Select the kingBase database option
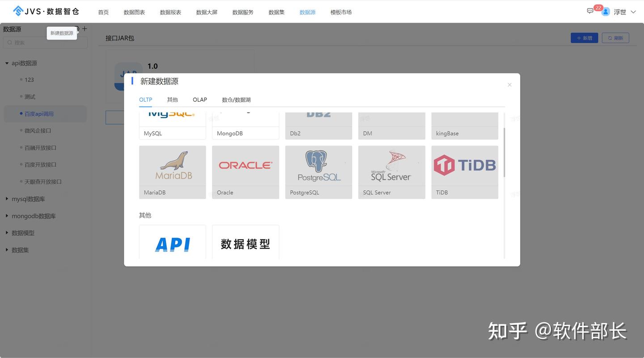Image resolution: width=644 pixels, height=358 pixels. 465,125
